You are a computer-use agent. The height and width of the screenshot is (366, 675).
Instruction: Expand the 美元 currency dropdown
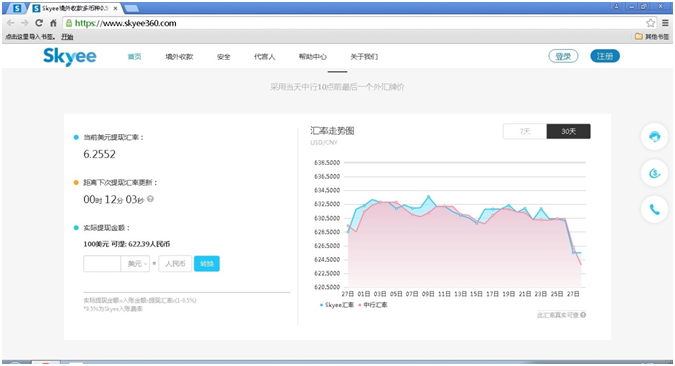[135, 264]
